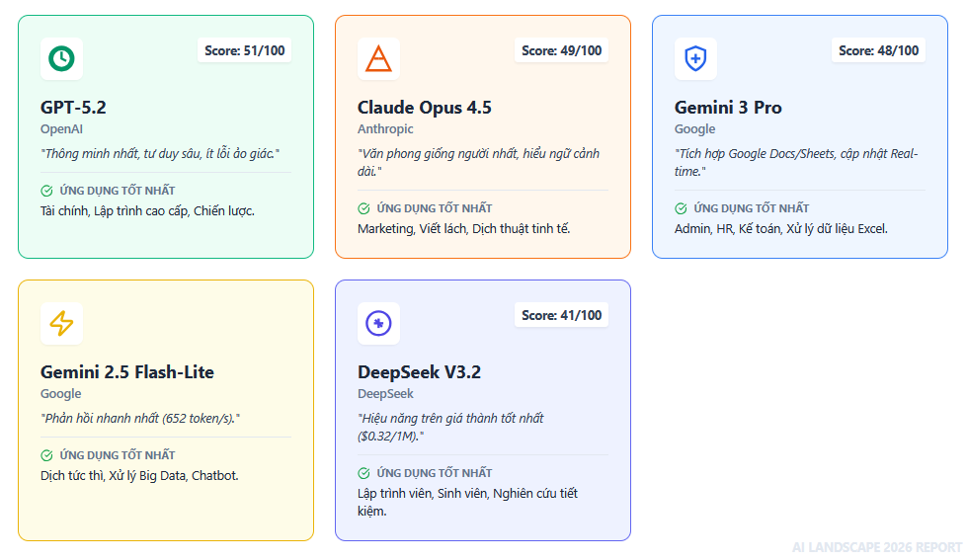Image resolution: width=968 pixels, height=560 pixels.
Task: Click the AI LANDSCAPE 2026 REPORT watermark
Action: pos(876,547)
